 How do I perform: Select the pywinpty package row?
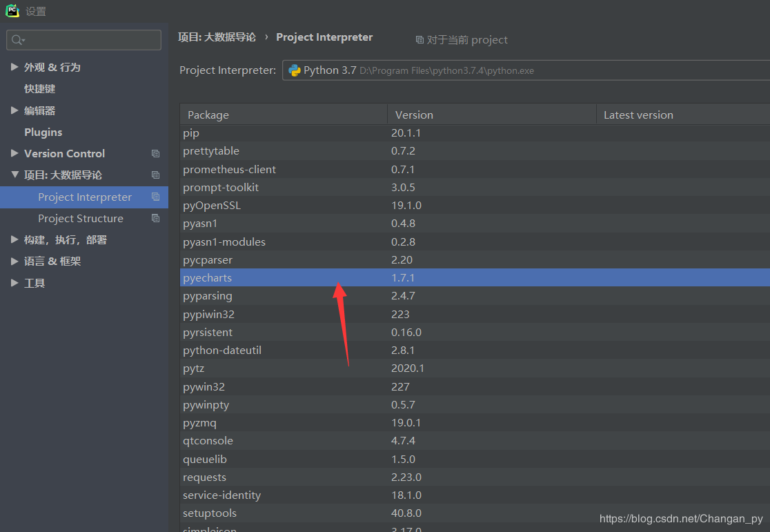click(475, 405)
